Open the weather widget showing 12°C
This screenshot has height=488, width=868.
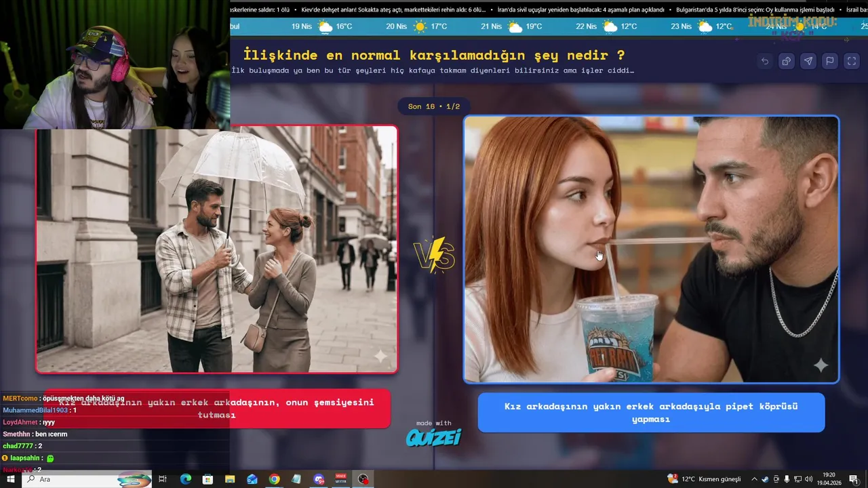704,479
